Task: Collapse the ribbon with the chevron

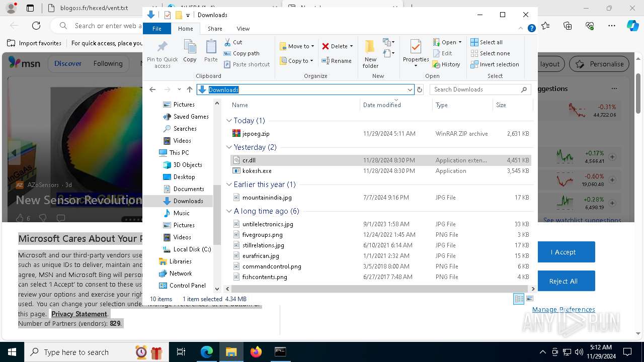Action: coord(521,29)
